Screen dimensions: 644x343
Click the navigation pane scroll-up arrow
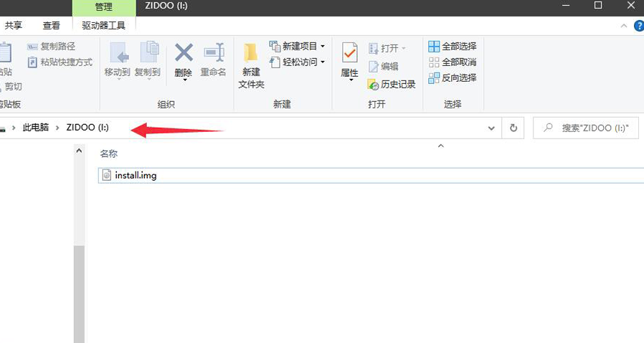[79, 151]
